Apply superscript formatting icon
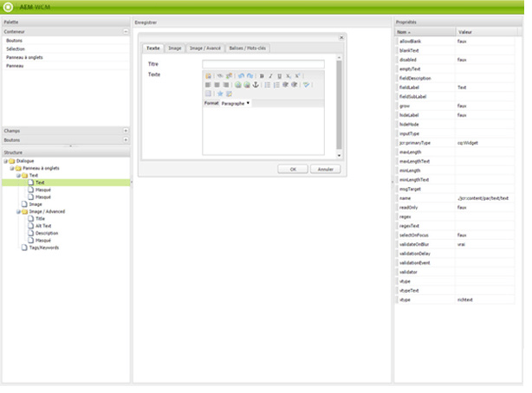The width and height of the screenshot is (532, 393). pos(297,76)
